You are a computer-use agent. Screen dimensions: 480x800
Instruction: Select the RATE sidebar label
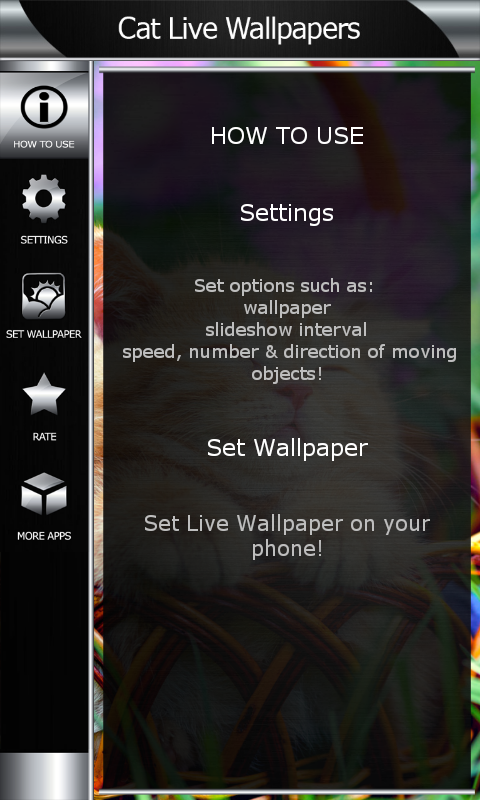click(44, 437)
